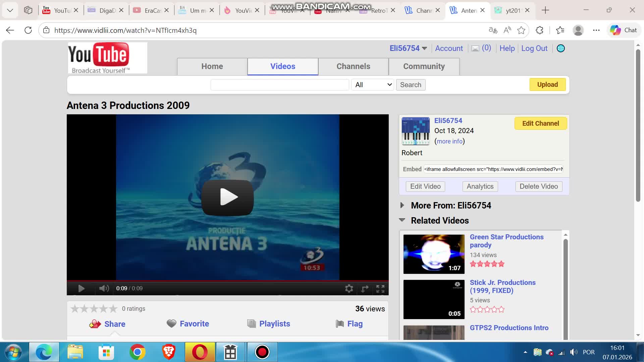Click the fullscreen icon in the player
The image size is (644, 362).
coord(380,289)
